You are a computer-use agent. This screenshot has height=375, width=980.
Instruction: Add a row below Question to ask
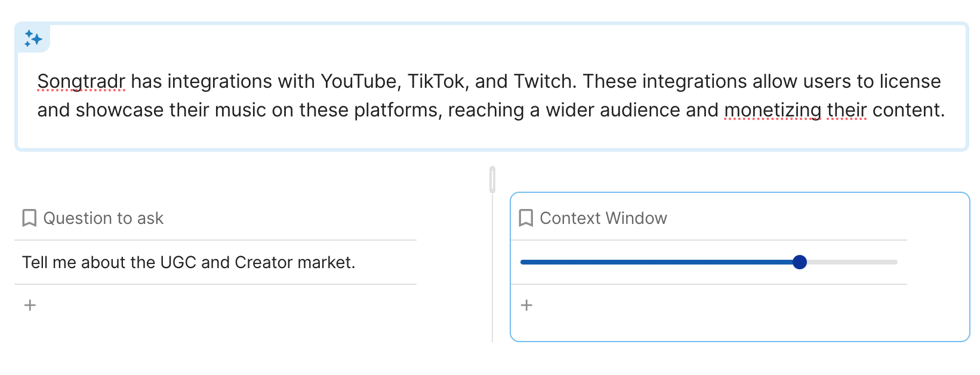point(30,305)
